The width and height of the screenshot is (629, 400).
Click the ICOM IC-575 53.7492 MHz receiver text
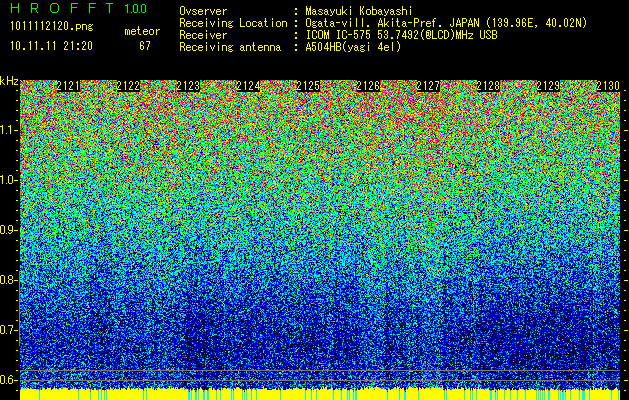[x=401, y=35]
